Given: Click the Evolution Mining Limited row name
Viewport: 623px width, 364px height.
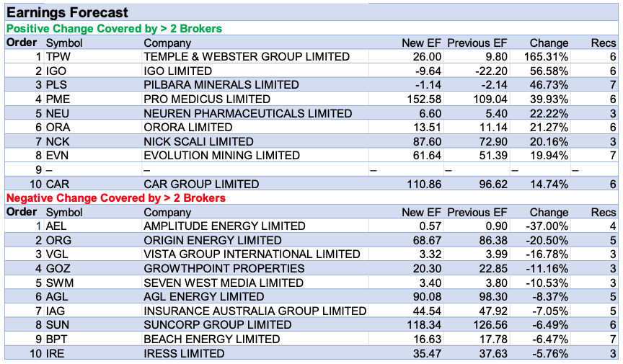Looking at the screenshot, I should (x=221, y=156).
